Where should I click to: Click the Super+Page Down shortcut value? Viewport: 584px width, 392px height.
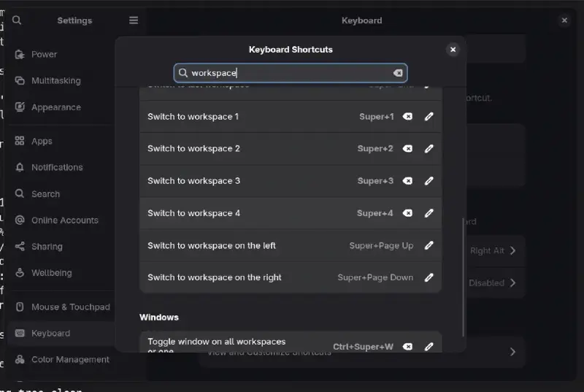point(375,277)
